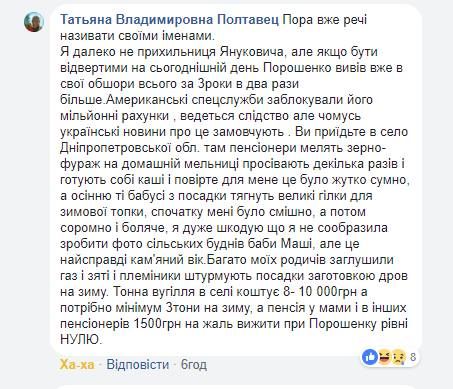Screen dimensions: 453x389
Task: Open the 6год comment timestamp
Action: (194, 365)
